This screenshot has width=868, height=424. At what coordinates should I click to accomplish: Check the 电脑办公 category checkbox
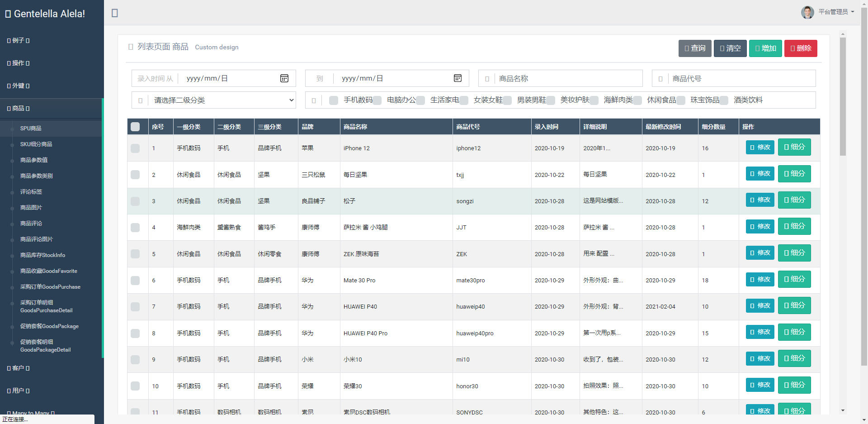377,100
